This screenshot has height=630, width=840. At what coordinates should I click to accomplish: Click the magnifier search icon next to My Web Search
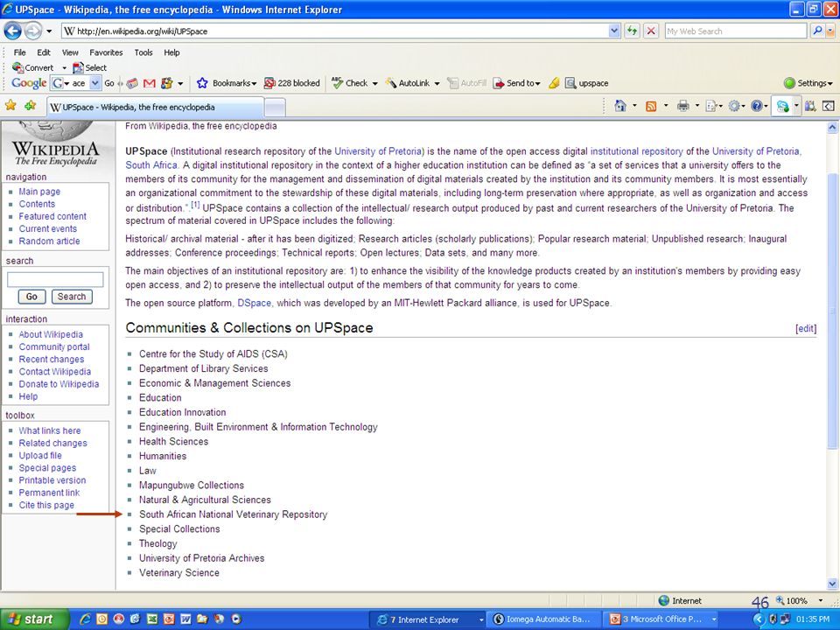tap(817, 31)
